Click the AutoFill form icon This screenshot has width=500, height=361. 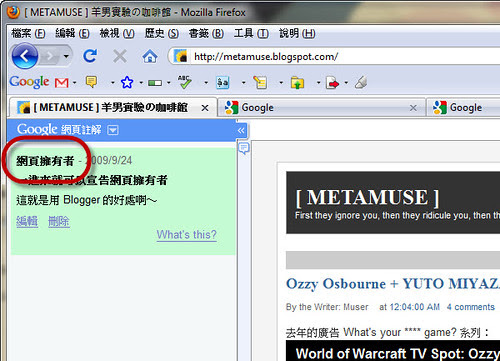[260, 82]
